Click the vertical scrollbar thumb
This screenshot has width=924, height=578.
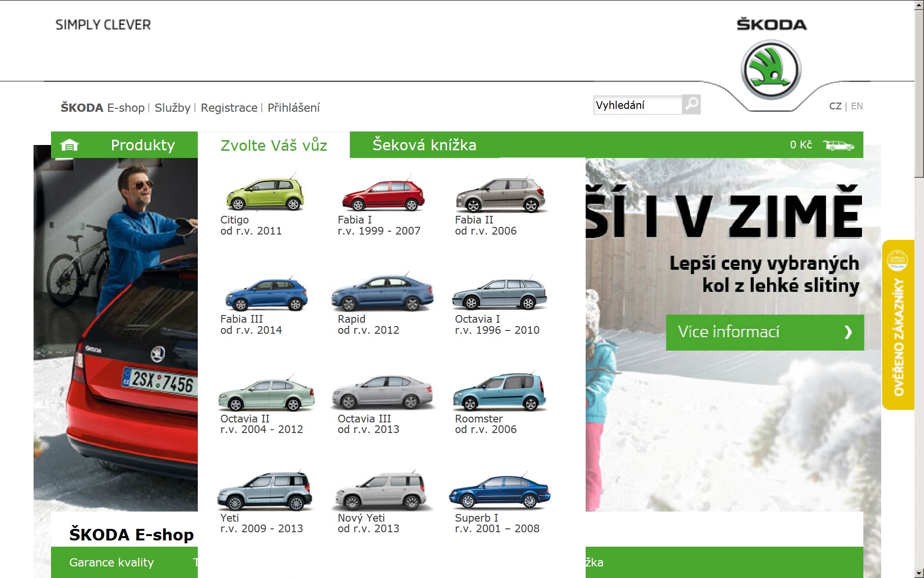click(x=919, y=94)
